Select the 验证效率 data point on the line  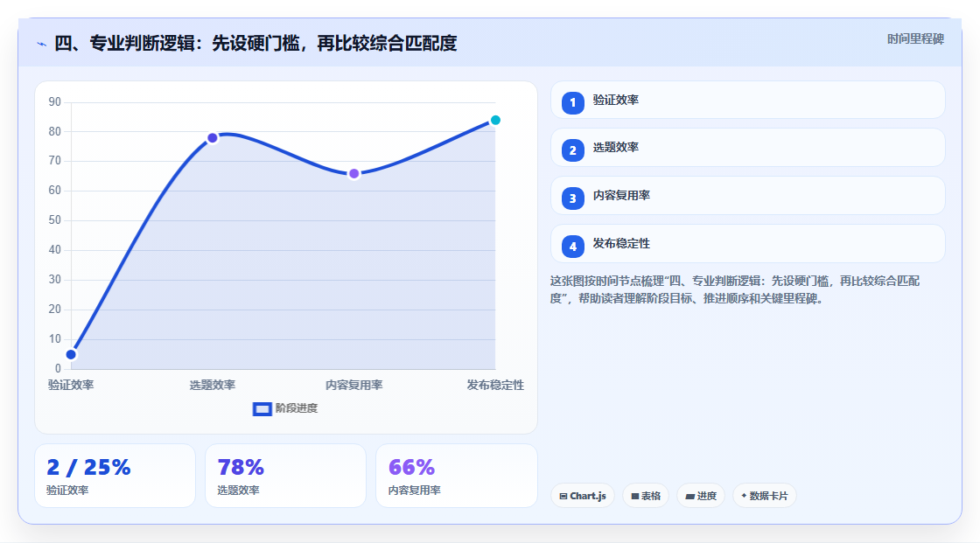tap(71, 354)
